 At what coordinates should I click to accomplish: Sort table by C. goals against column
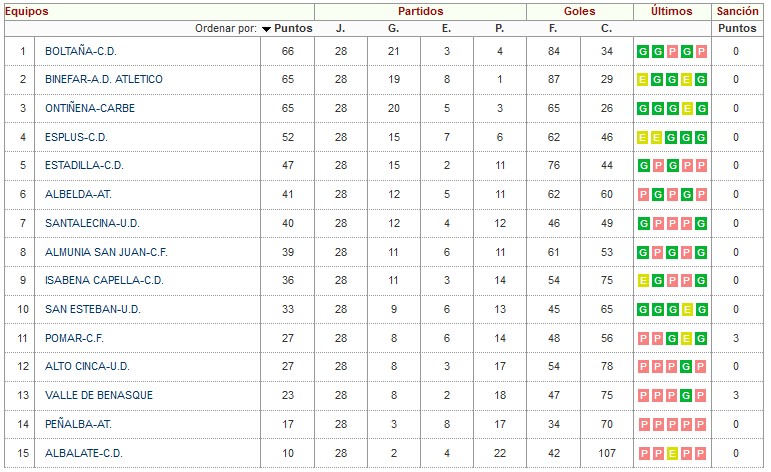coord(606,29)
